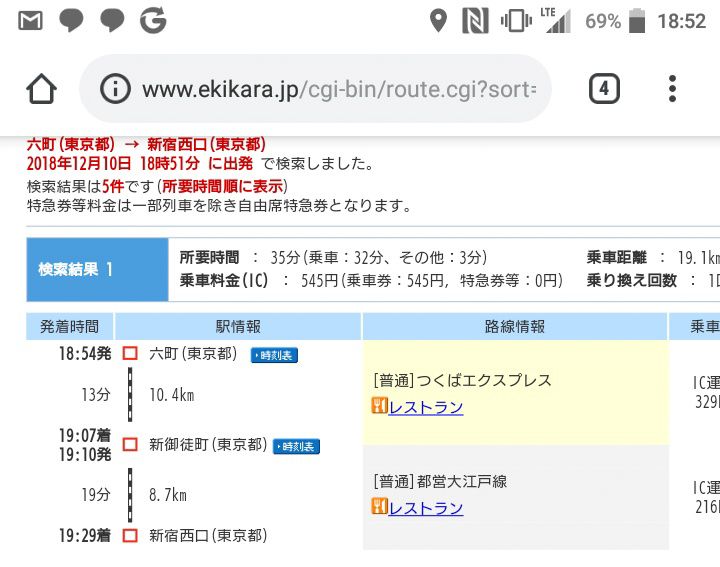Tap the 18:54発 departure time
The width and height of the screenshot is (720, 567).
click(x=85, y=354)
